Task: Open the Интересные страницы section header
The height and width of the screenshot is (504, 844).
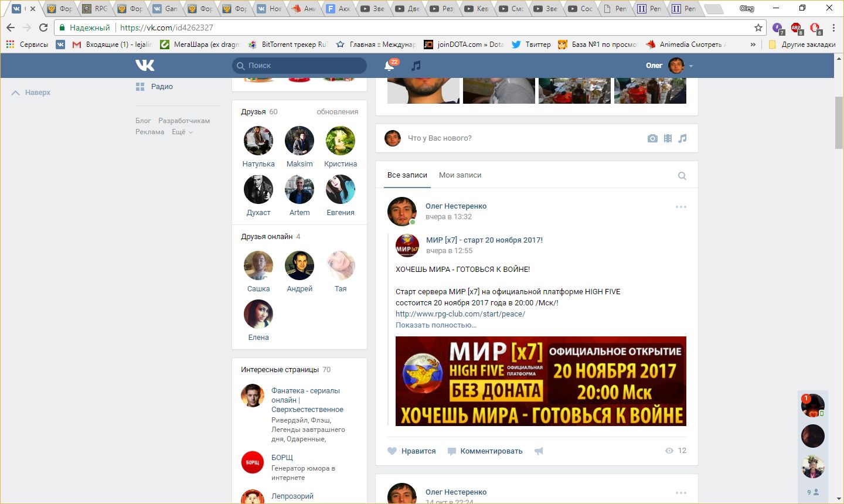Action: point(280,370)
